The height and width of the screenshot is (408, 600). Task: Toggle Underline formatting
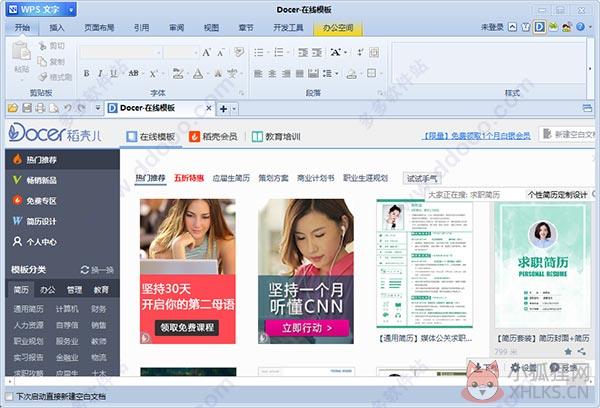click(113, 73)
